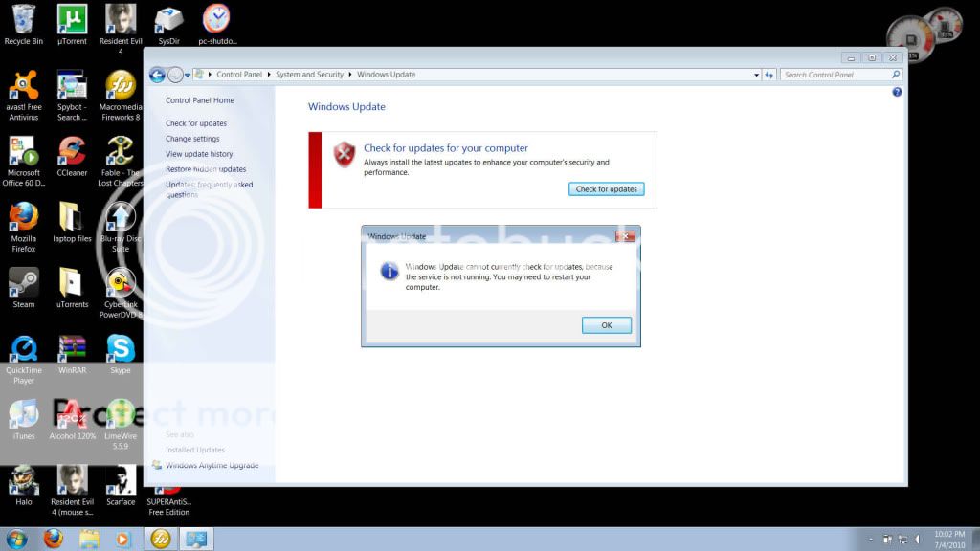The image size is (980, 551).
Task: Click the Search Control Panel field
Action: (835, 75)
